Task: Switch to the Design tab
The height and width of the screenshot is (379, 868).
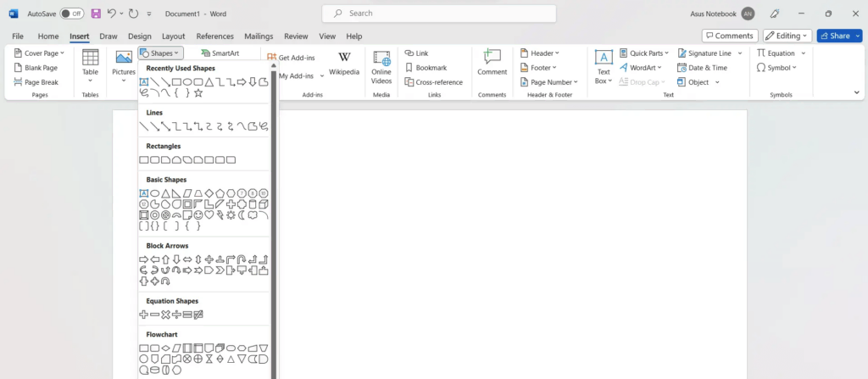Action: click(x=140, y=36)
